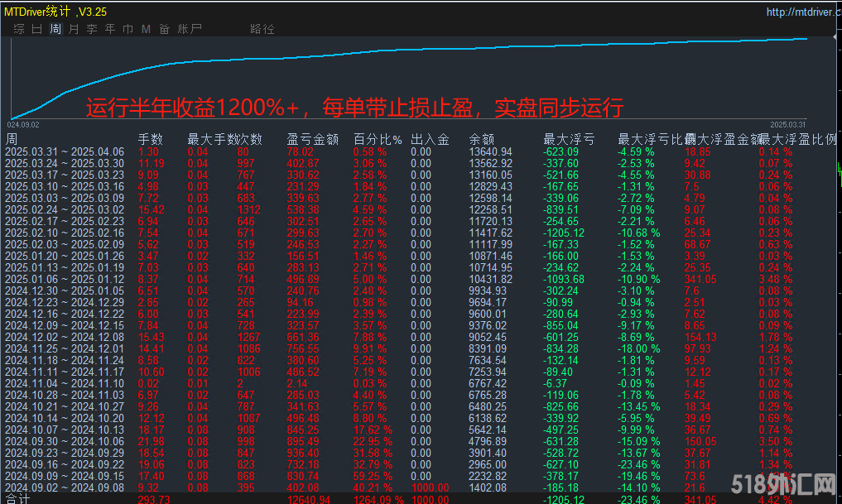Open the 年 (yearly) statistics tab
Screen dimensions: 842x504
click(x=110, y=29)
